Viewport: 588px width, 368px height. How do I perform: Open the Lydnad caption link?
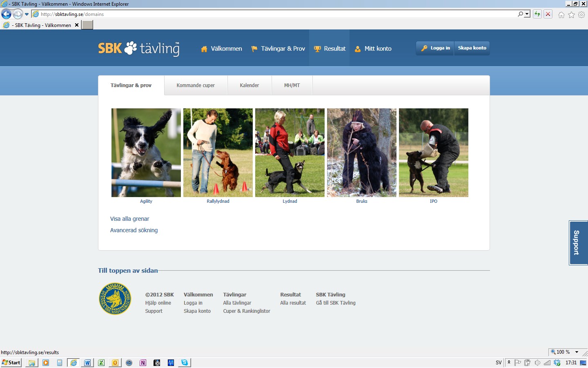(290, 201)
